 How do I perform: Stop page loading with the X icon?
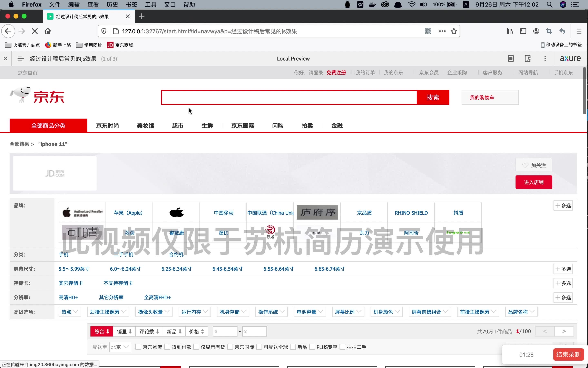point(35,31)
